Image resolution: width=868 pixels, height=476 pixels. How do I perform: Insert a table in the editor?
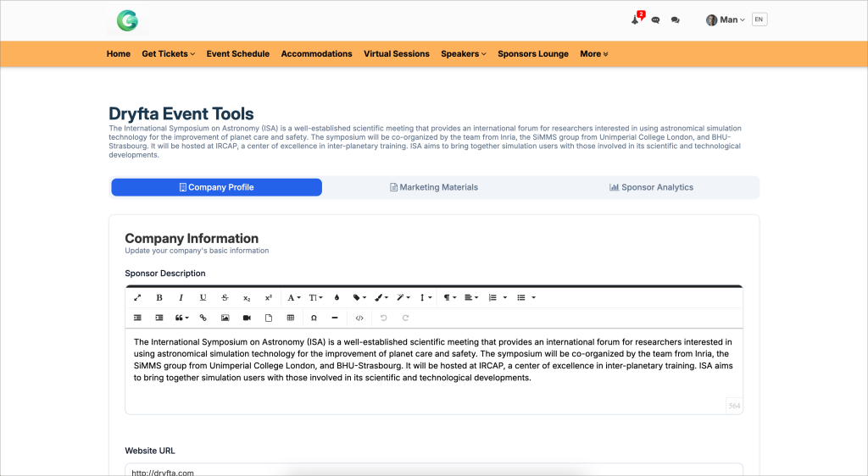click(291, 318)
